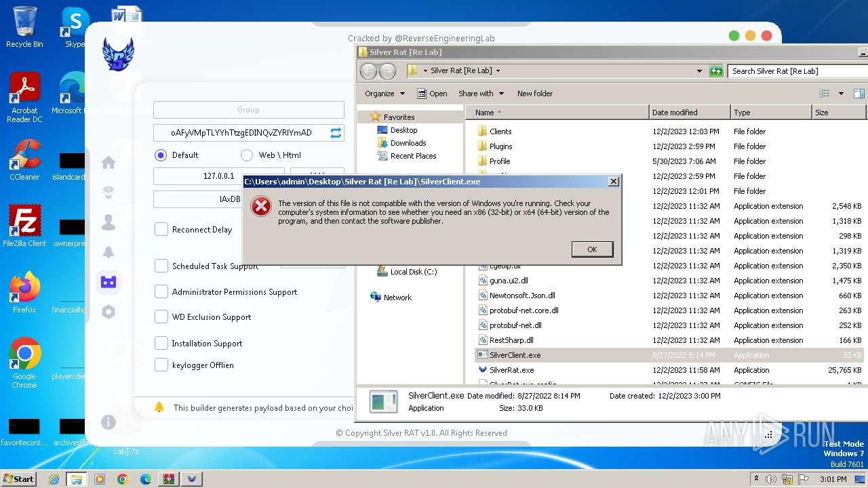Sort files by Date modified column

point(690,113)
